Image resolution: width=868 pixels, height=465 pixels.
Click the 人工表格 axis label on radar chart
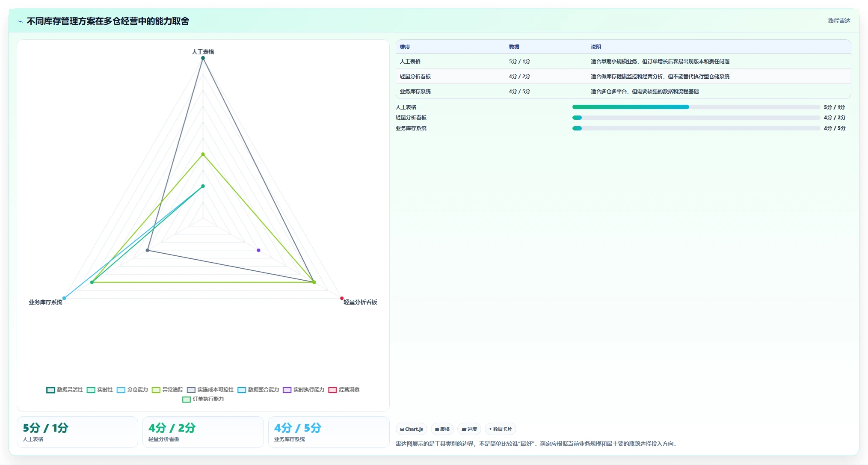[x=203, y=52]
